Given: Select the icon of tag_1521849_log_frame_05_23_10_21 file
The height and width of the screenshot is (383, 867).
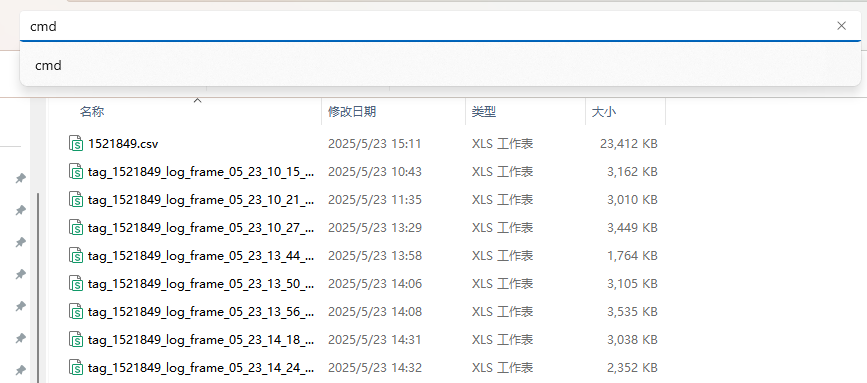Looking at the screenshot, I should [x=76, y=199].
